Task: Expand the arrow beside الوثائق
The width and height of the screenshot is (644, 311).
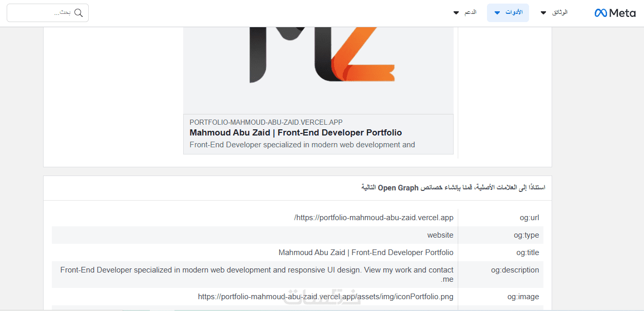Action: 543,13
